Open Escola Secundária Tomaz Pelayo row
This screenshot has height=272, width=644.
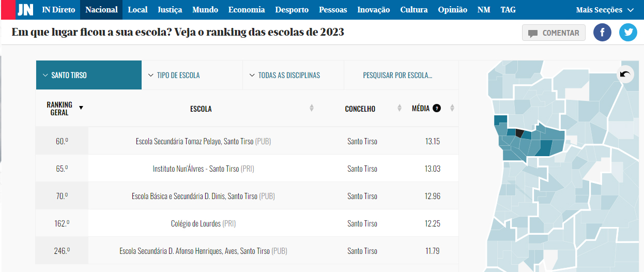click(247, 141)
